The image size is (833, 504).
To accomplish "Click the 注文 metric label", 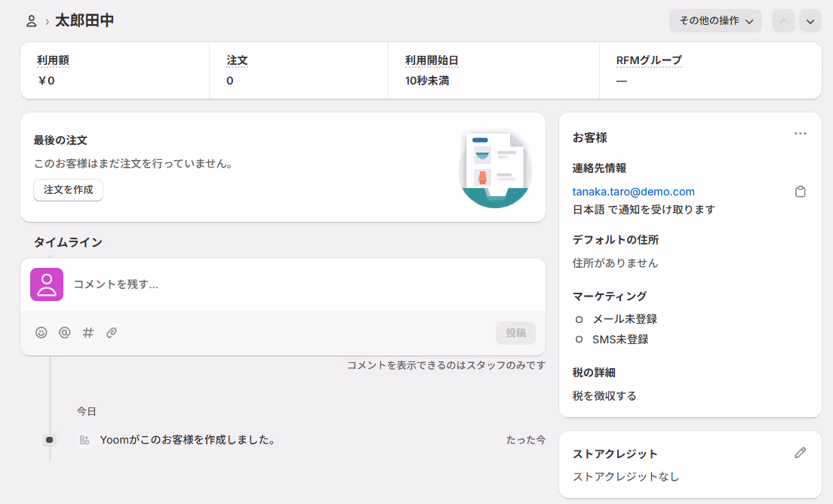I will click(237, 60).
